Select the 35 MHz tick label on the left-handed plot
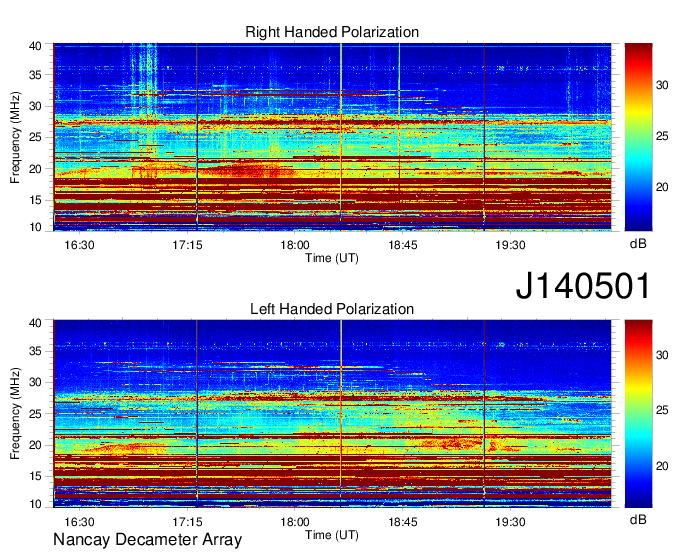The image size is (680, 552). (35, 351)
